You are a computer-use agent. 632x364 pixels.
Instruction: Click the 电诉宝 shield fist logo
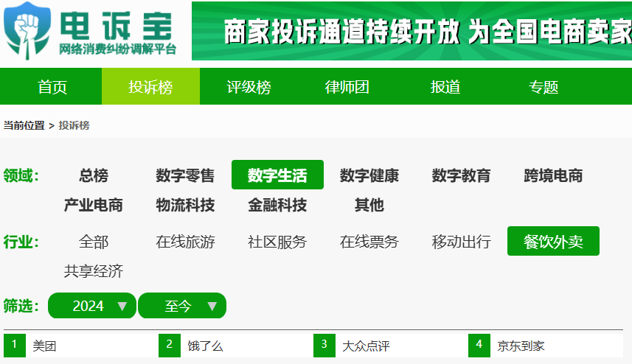click(x=27, y=32)
